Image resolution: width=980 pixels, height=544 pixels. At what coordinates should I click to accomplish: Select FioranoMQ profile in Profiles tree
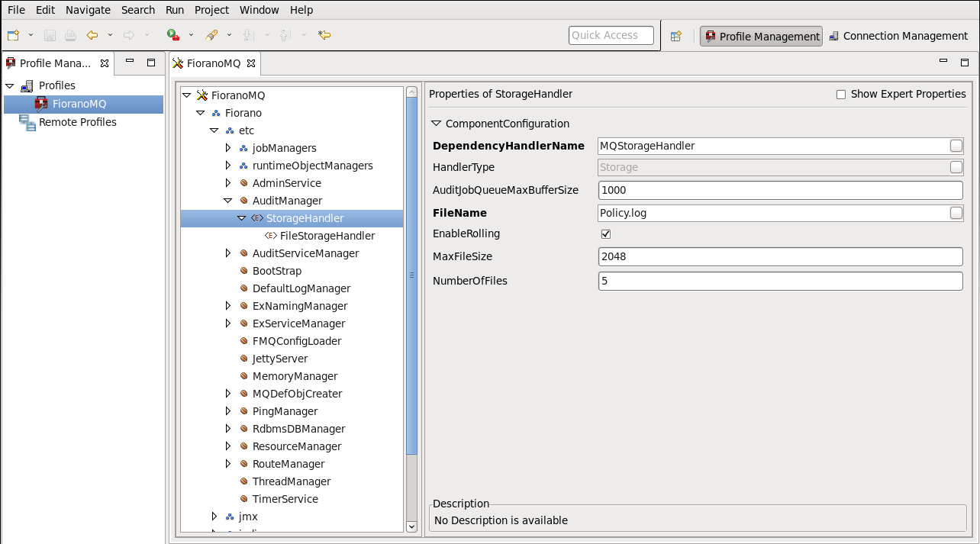(x=83, y=104)
